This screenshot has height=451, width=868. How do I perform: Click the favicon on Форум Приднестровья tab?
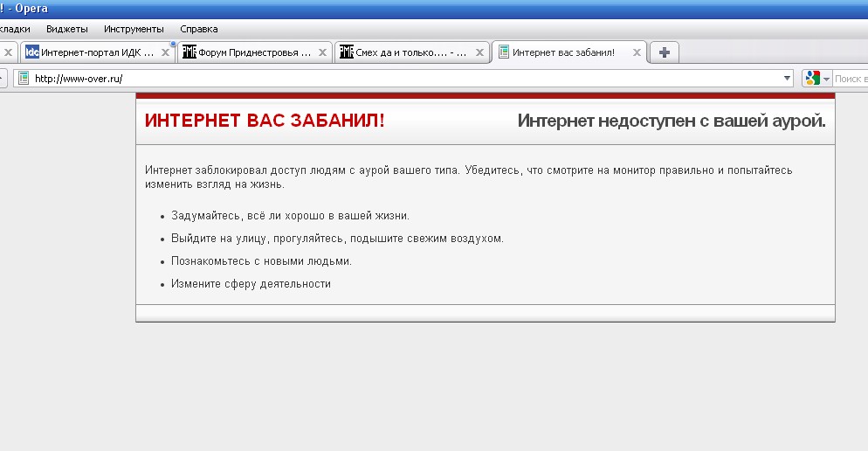[189, 52]
